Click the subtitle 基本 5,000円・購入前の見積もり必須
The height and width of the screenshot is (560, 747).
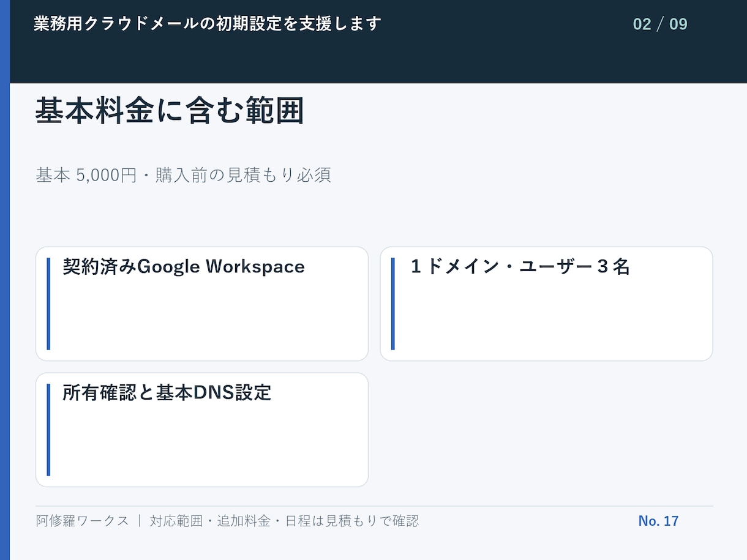coord(183,175)
